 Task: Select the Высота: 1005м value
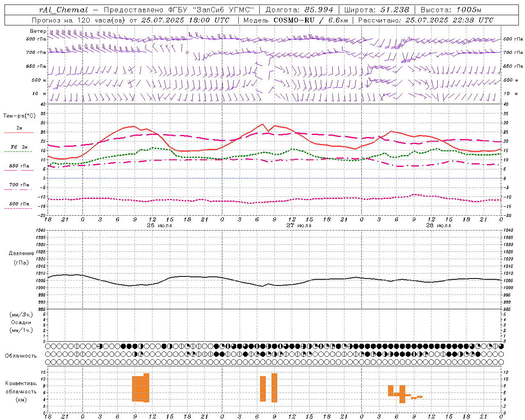tap(451, 10)
